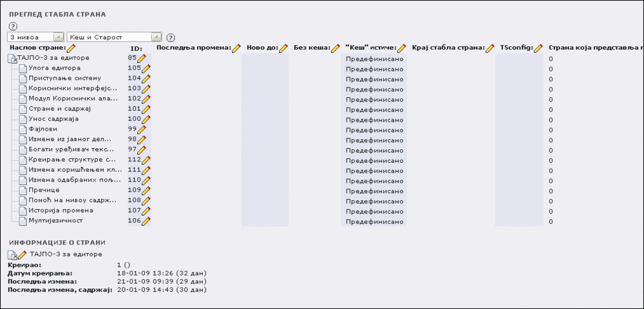This screenshot has height=309, width=644.
Task: Click page icon of Фајлови row
Action: point(23,129)
